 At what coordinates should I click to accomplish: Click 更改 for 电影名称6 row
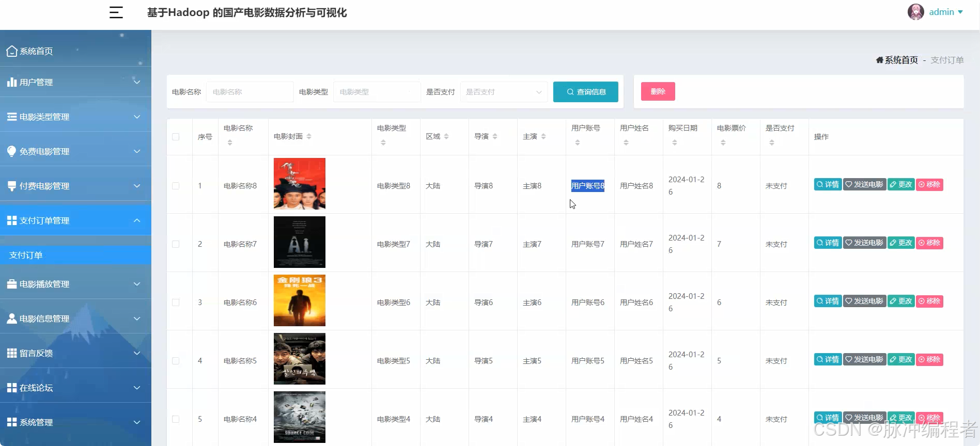point(901,301)
